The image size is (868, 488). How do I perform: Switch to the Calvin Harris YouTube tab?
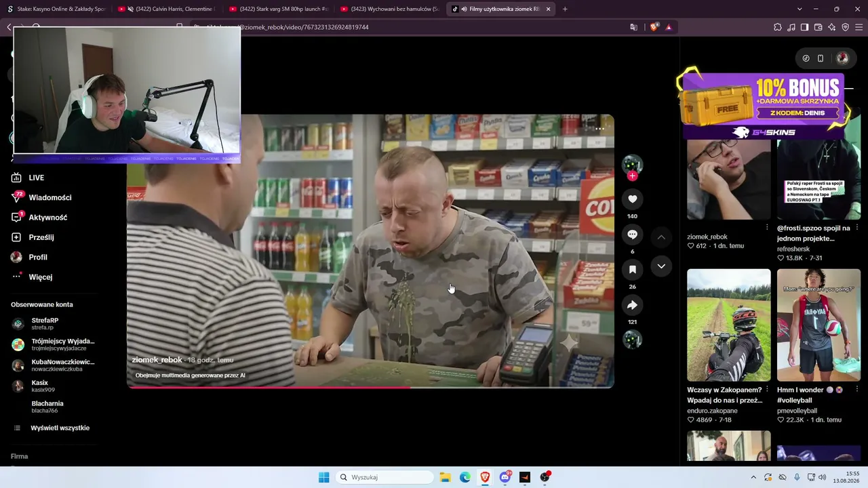pyautogui.click(x=167, y=9)
